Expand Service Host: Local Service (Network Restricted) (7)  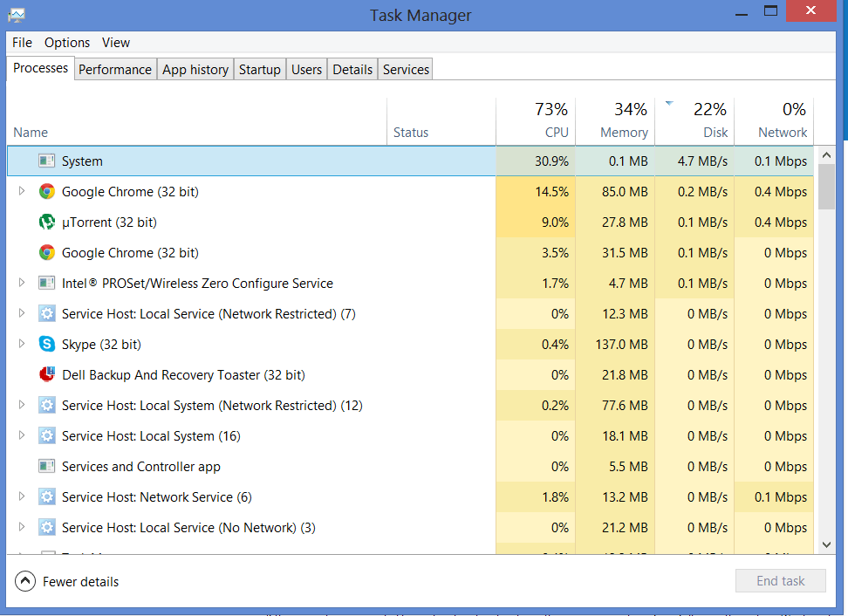[x=22, y=313]
